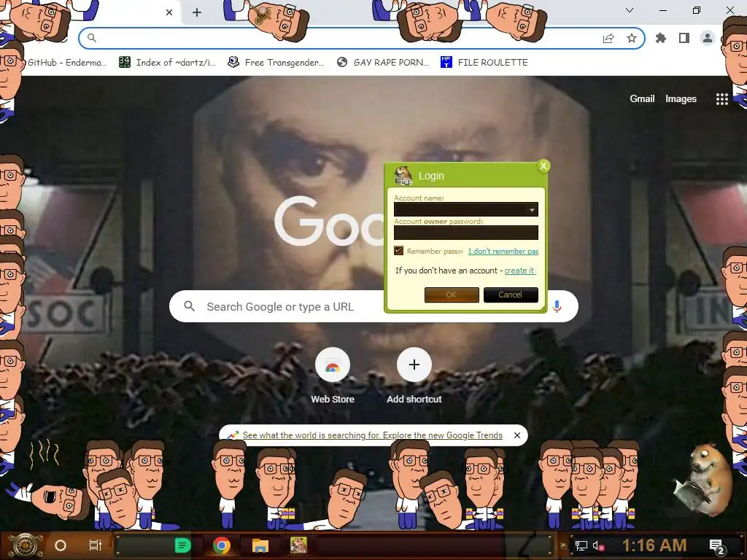The image size is (747, 560).
Task: Open the Gmail link
Action: pos(642,98)
